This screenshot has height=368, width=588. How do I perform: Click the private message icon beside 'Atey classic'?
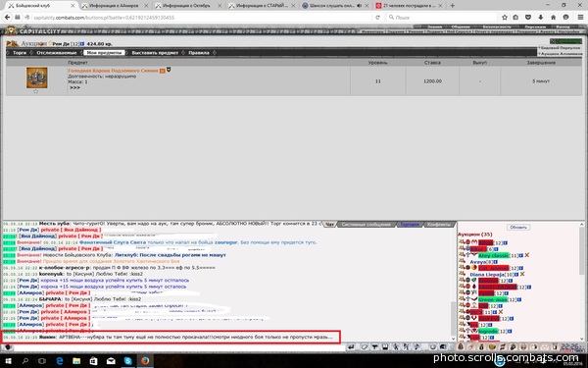click(462, 255)
